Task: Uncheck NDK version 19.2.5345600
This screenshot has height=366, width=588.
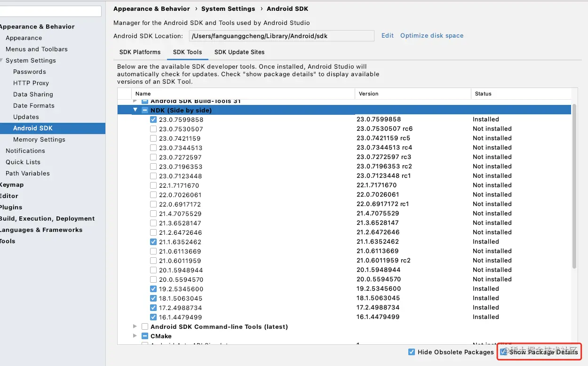Action: tap(153, 289)
